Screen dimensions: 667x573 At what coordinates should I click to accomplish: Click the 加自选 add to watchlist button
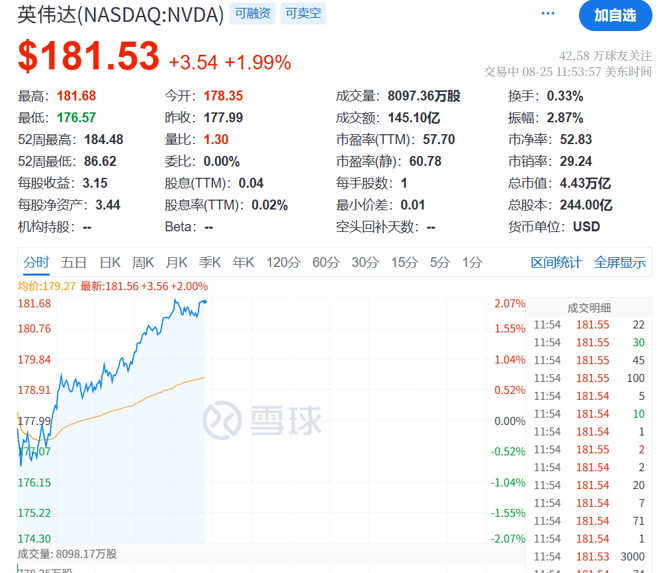coord(615,15)
